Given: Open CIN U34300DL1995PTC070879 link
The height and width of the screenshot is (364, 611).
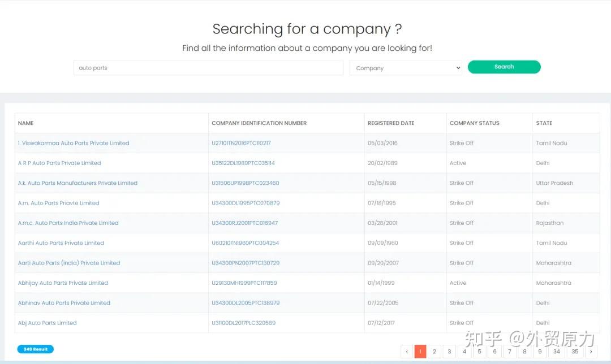Looking at the screenshot, I should [x=246, y=203].
